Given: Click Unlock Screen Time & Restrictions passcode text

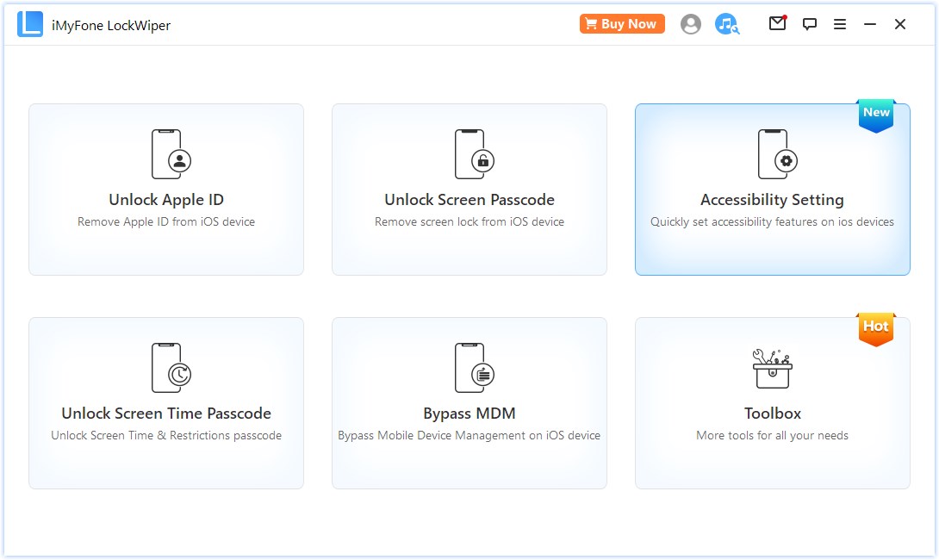Looking at the screenshot, I should [165, 435].
